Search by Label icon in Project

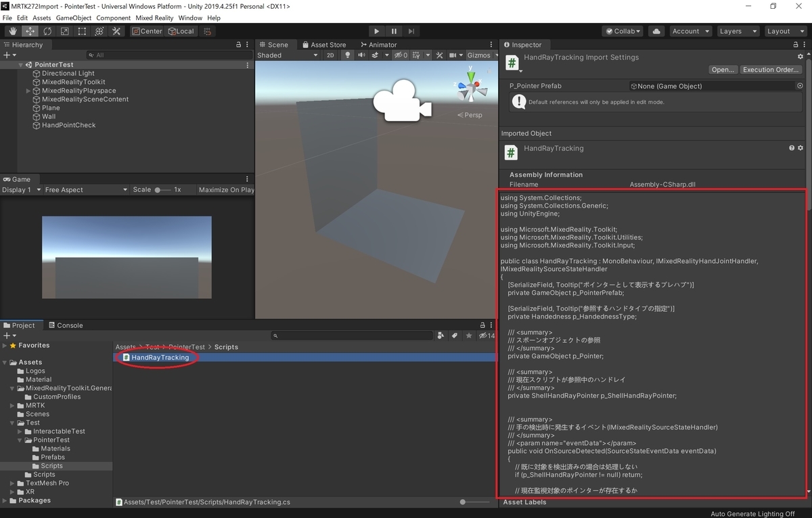pos(455,335)
